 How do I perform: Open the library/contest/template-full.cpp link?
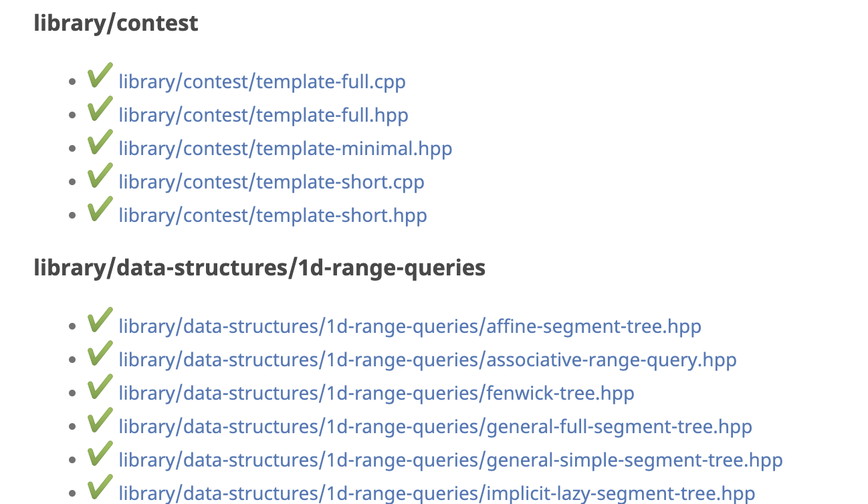click(x=262, y=82)
